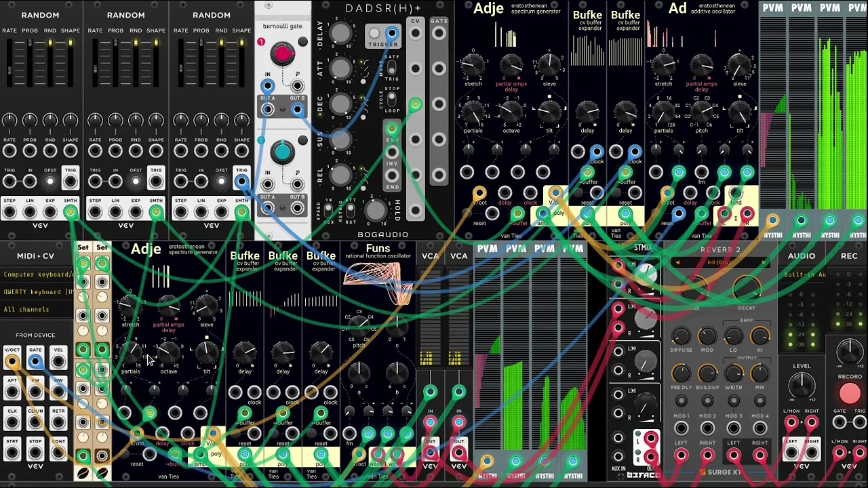Viewport: 868px width, 488px height.
Task: Click the SUS knob on DADSR(H)+
Action: point(341,141)
